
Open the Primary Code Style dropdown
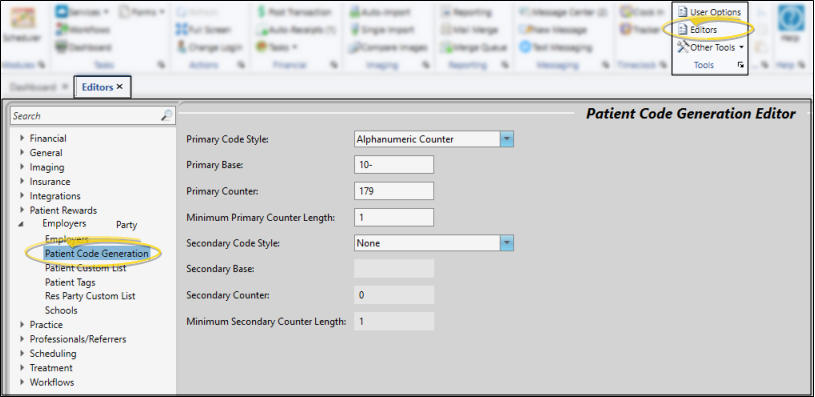point(507,139)
